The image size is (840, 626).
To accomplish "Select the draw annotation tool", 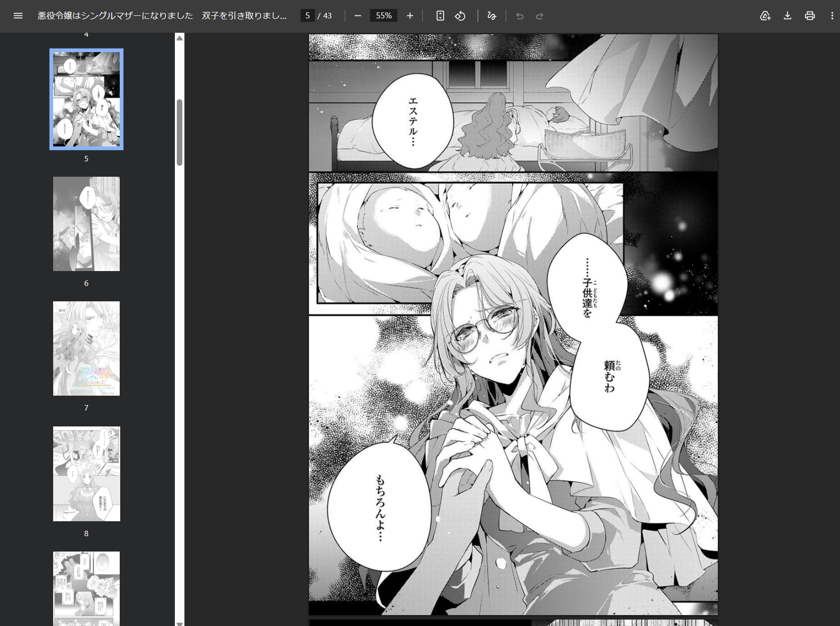I will [492, 16].
